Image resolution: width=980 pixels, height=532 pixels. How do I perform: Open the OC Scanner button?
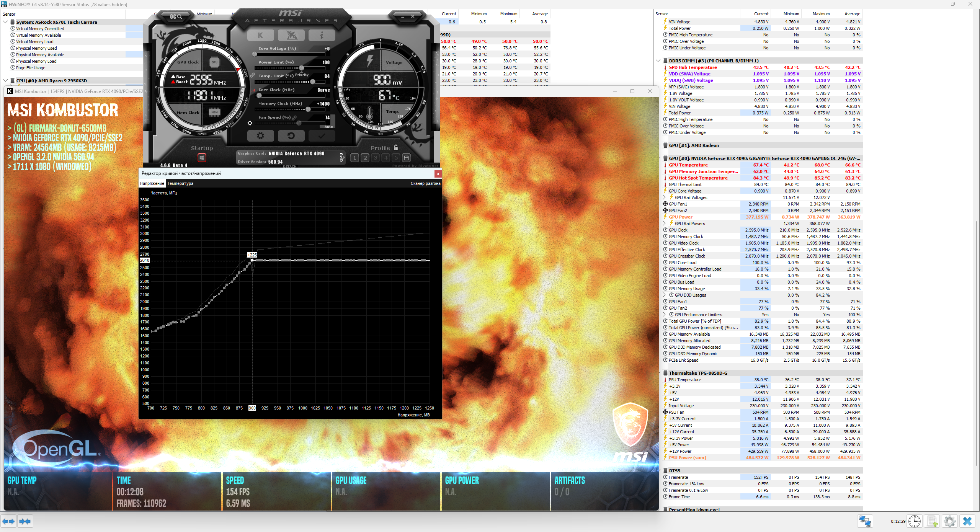point(176,16)
